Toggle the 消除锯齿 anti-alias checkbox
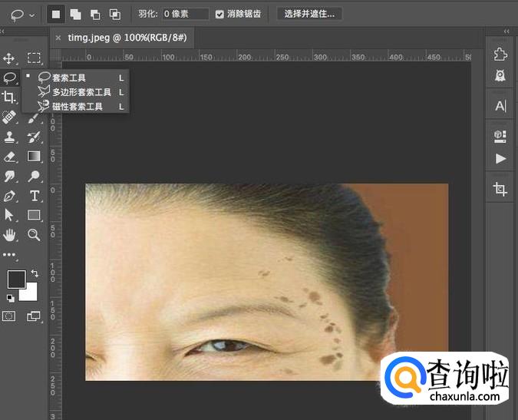 [220, 14]
